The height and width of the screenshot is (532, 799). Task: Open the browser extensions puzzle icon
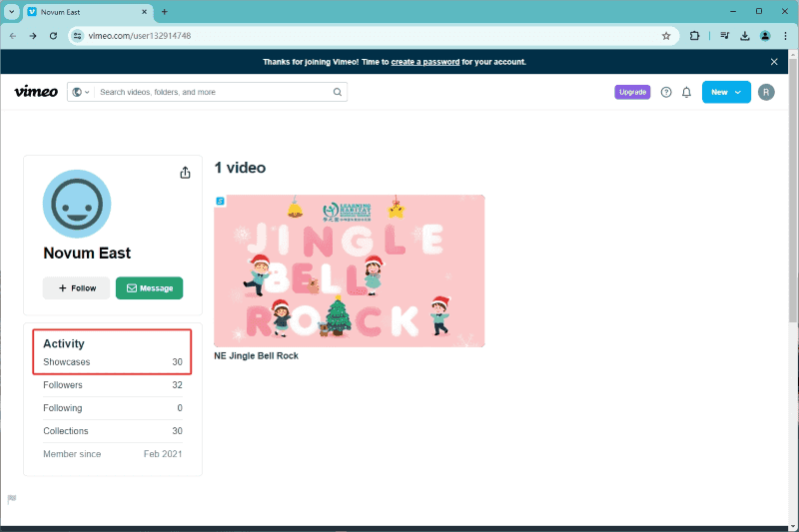pos(694,36)
